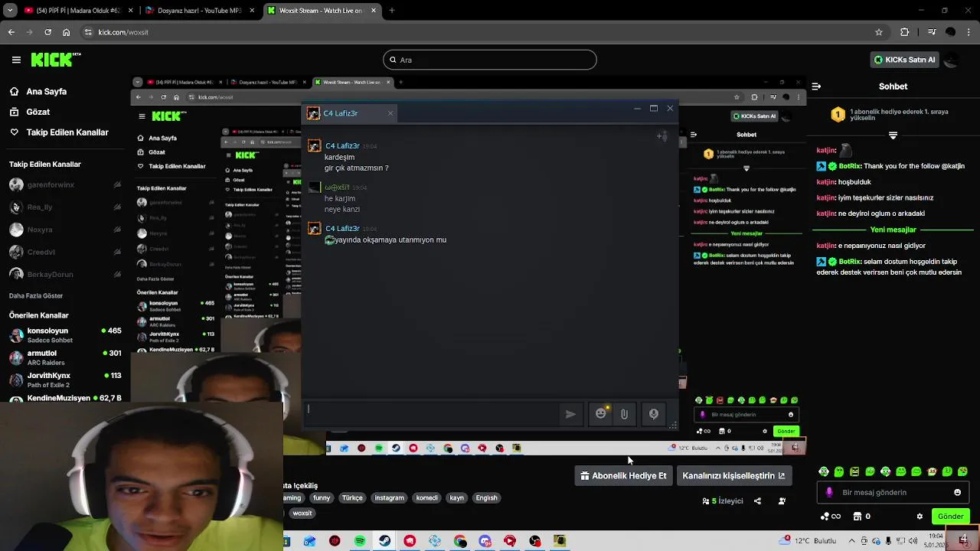Open Spotify from the taskbar

point(360,541)
